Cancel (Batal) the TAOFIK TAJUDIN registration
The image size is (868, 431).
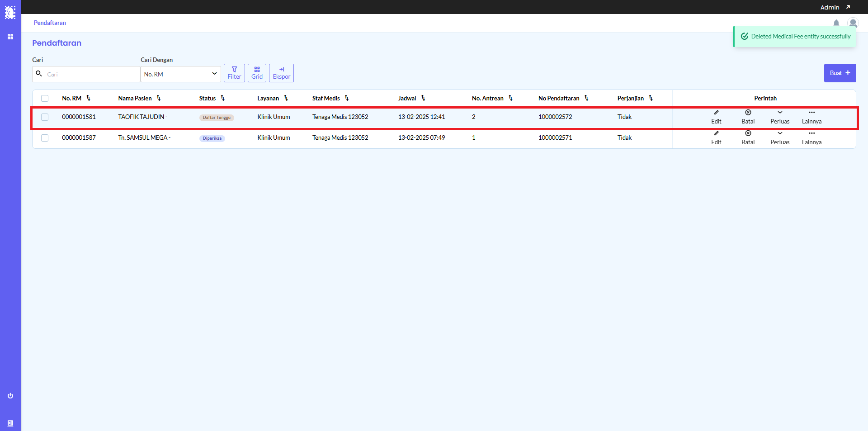point(748,117)
